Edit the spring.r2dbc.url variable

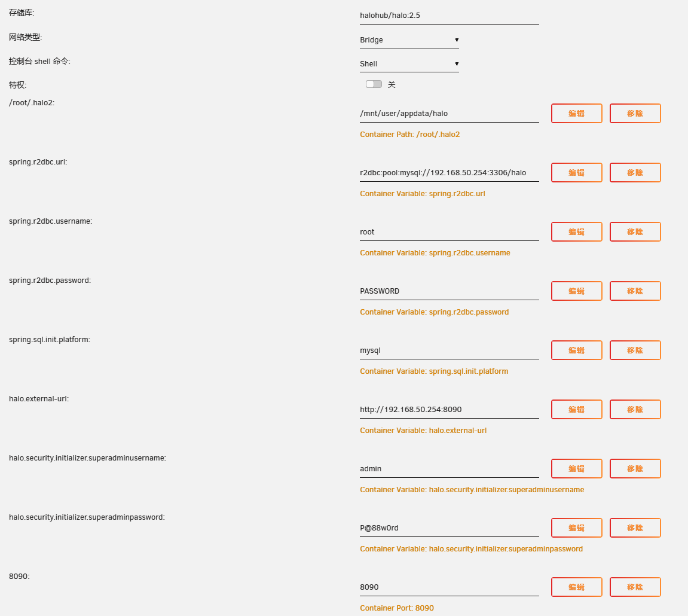pyautogui.click(x=576, y=173)
